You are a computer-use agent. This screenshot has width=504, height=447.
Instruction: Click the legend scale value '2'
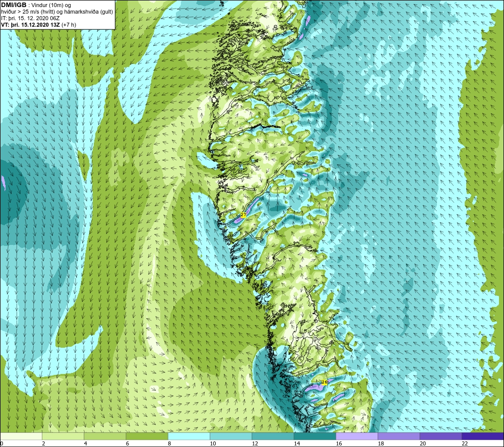[43, 443]
